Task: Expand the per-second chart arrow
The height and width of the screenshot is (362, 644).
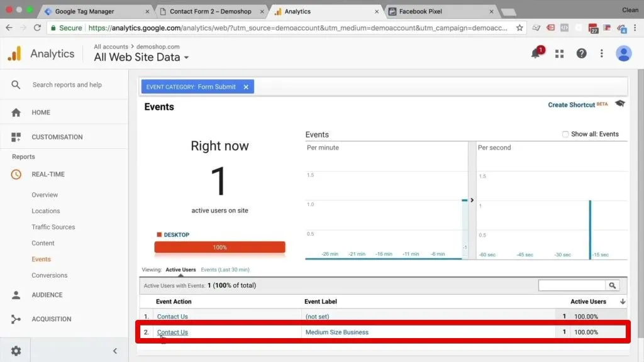Action: pyautogui.click(x=472, y=200)
